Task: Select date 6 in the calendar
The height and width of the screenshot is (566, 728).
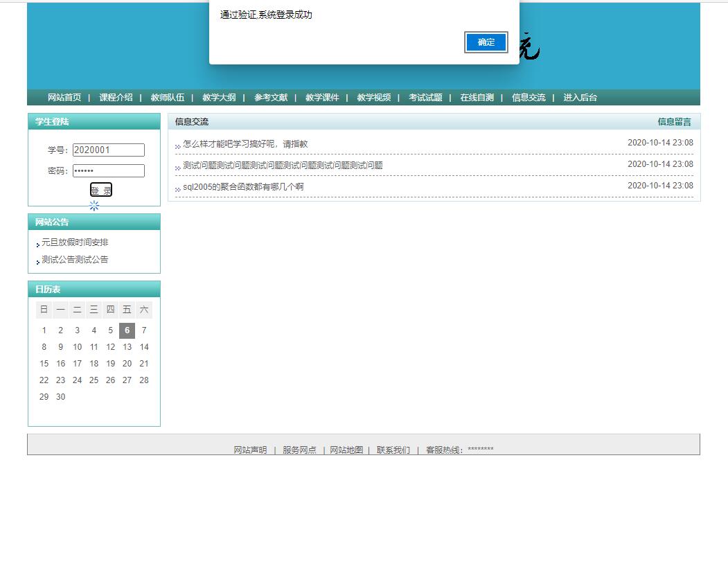Action: click(127, 330)
